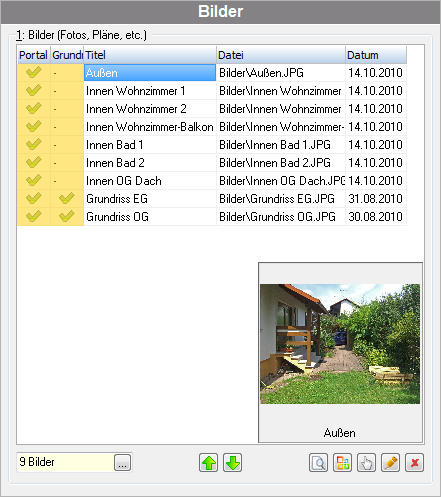441x497 pixels.
Task: Sort the list by Titel column header
Action: click(x=150, y=55)
